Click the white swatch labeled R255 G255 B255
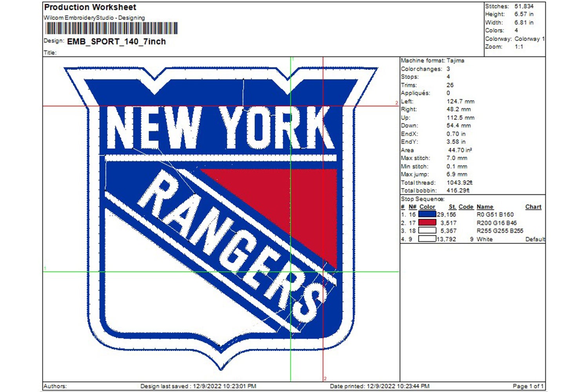The width and height of the screenshot is (588, 392). pyautogui.click(x=427, y=231)
